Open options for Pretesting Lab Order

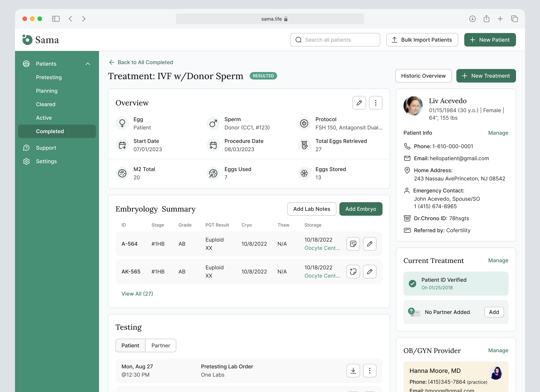[370, 371]
